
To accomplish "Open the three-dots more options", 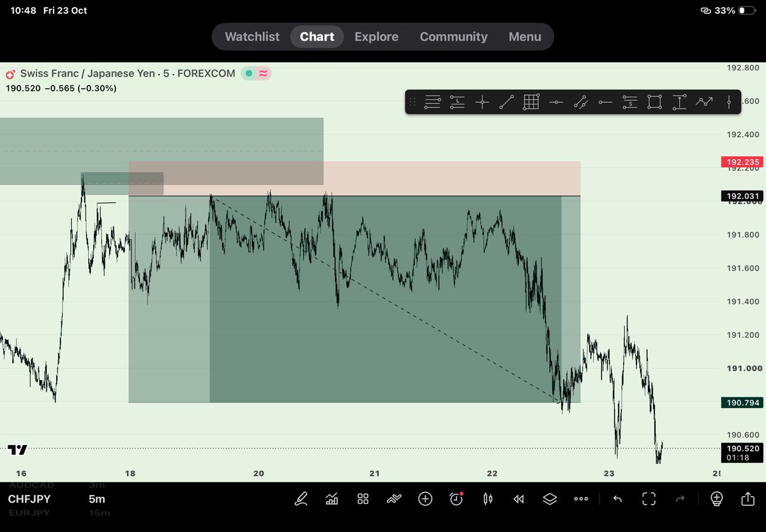I will pos(581,499).
